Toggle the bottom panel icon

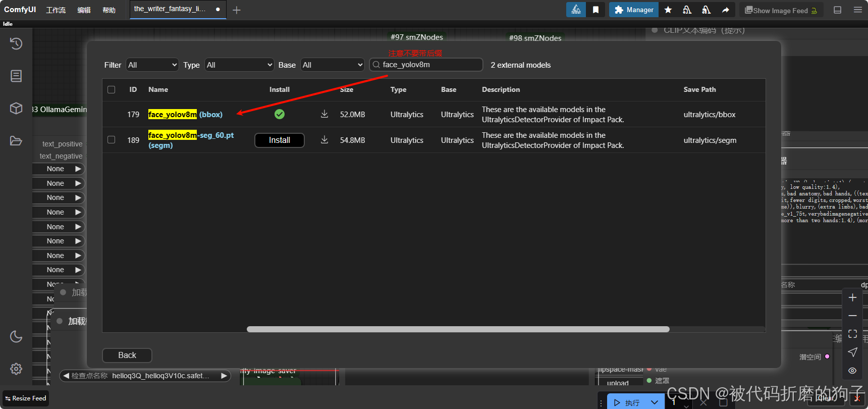[x=837, y=10]
